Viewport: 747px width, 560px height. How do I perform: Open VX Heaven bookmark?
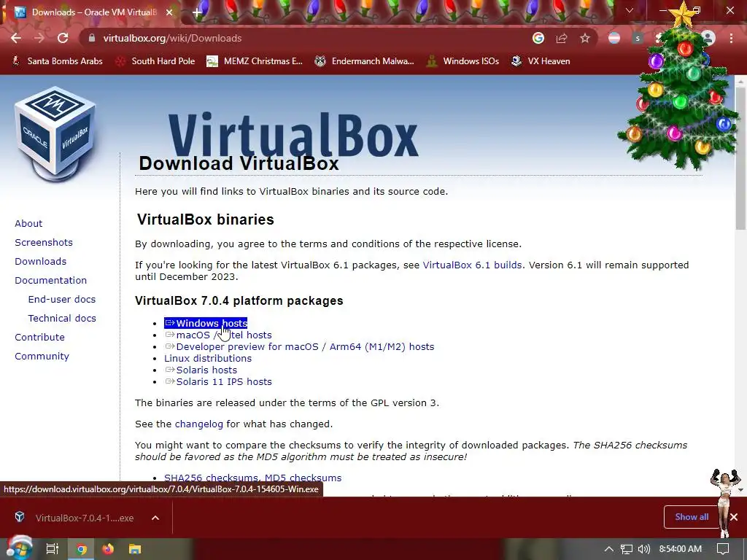[x=541, y=61]
